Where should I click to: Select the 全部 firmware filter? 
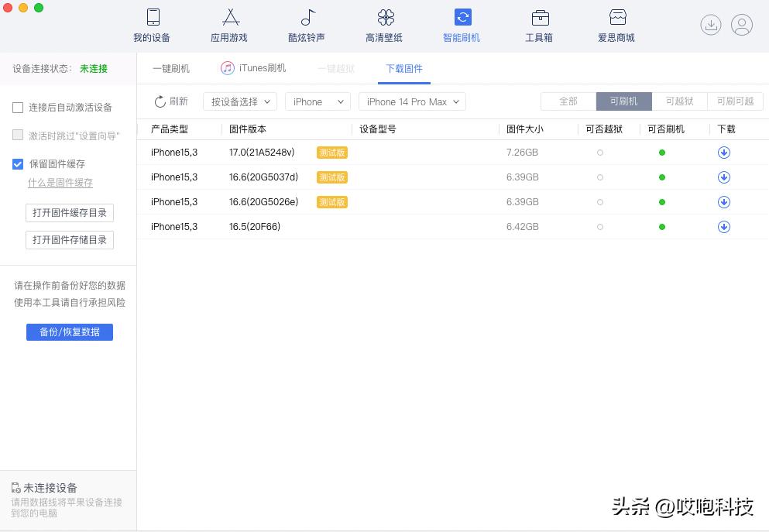pyautogui.click(x=568, y=101)
